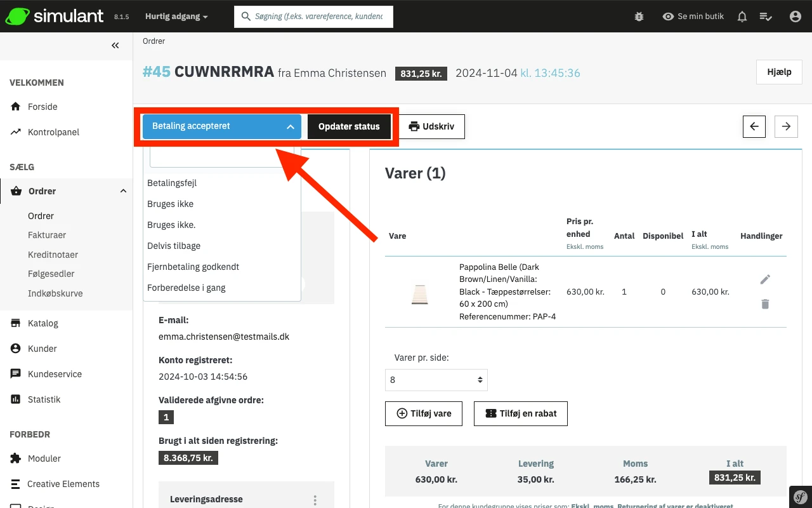The width and height of the screenshot is (812, 508).
Task: Open Kreditnotaer in sidebar
Action: point(53,255)
